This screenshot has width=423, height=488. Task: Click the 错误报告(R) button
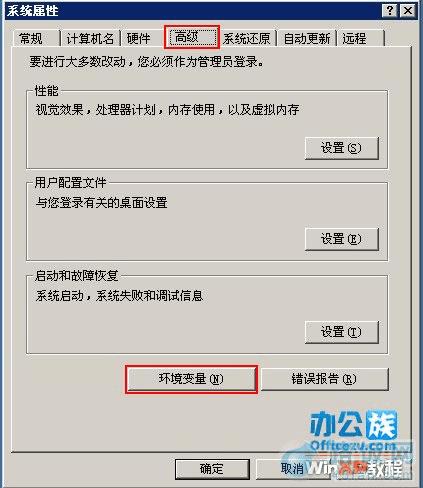[325, 379]
